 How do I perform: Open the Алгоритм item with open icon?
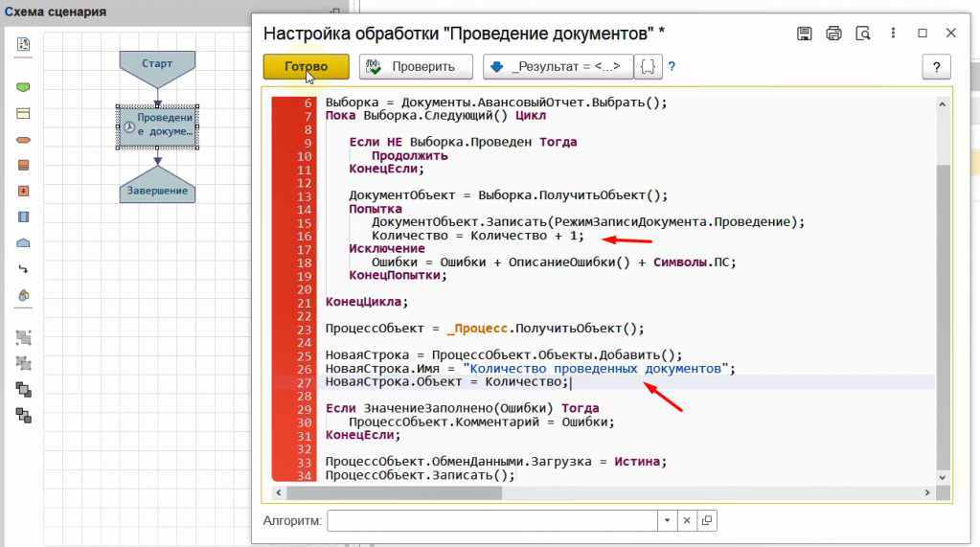(x=707, y=521)
